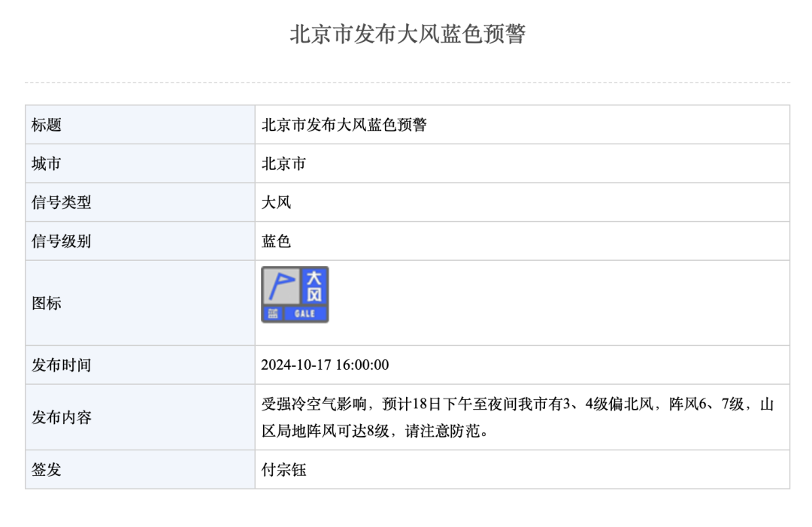Click the wind flag symbol in warning icon
The height and width of the screenshot is (527, 812).
[281, 286]
